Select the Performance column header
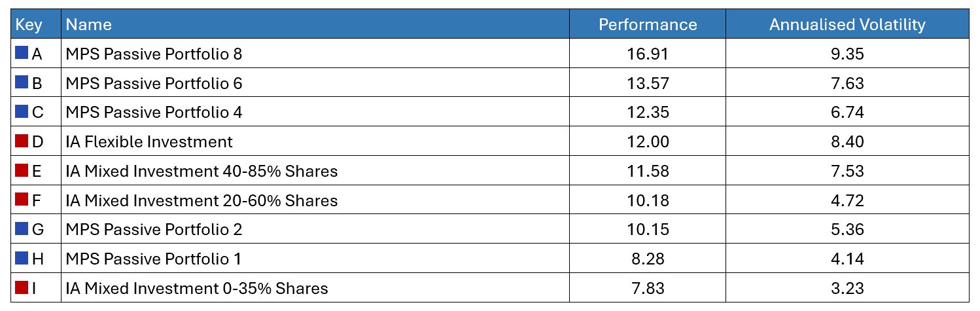This screenshot has width=980, height=311. 648,25
